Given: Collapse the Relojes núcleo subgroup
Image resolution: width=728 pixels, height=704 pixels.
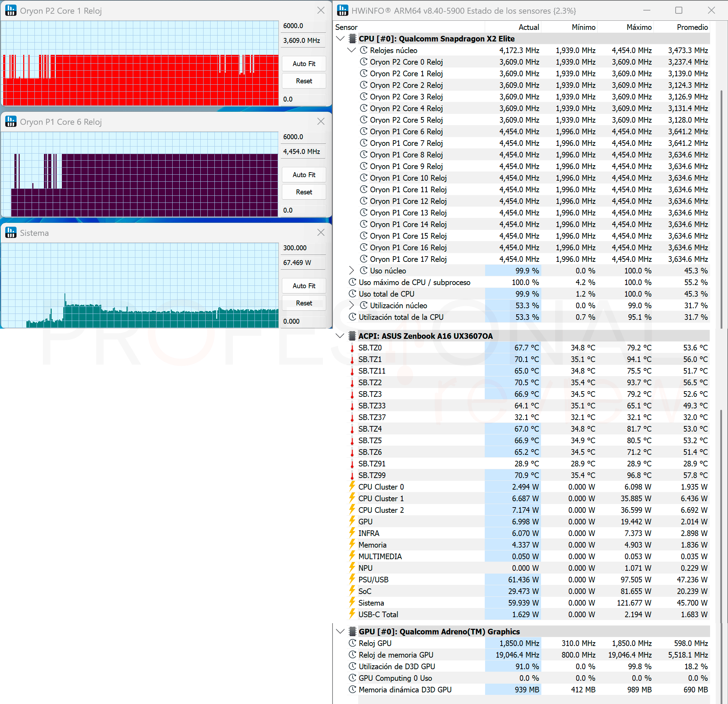Looking at the screenshot, I should click(352, 50).
